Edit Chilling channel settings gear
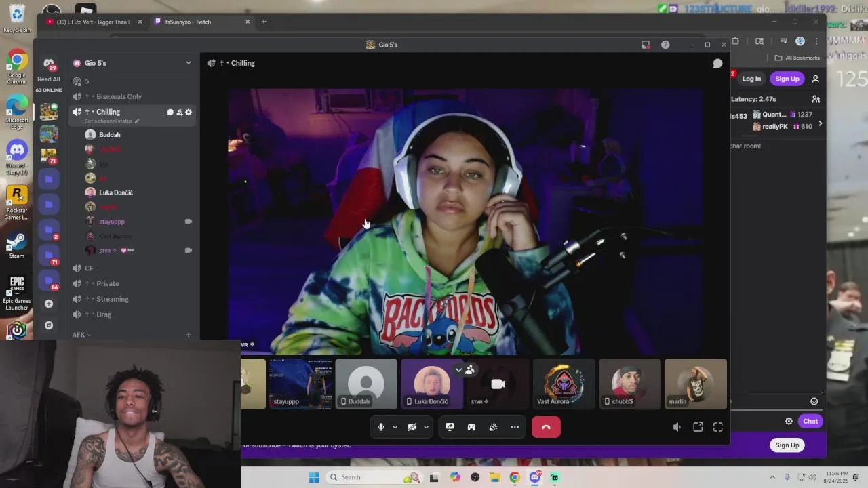This screenshot has height=488, width=868. tap(189, 112)
